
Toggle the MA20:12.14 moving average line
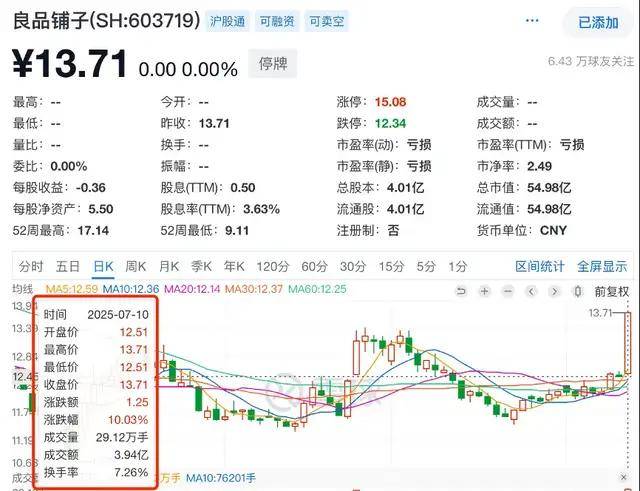(x=192, y=289)
